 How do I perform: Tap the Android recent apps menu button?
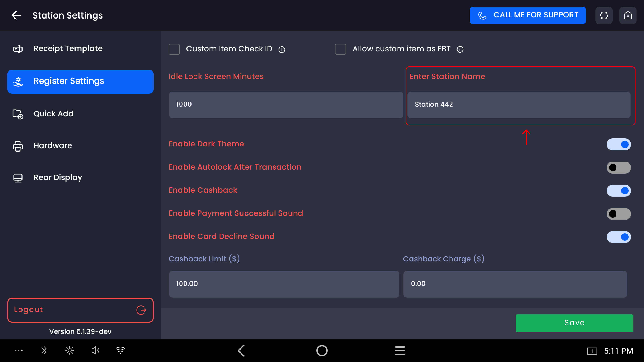400,351
